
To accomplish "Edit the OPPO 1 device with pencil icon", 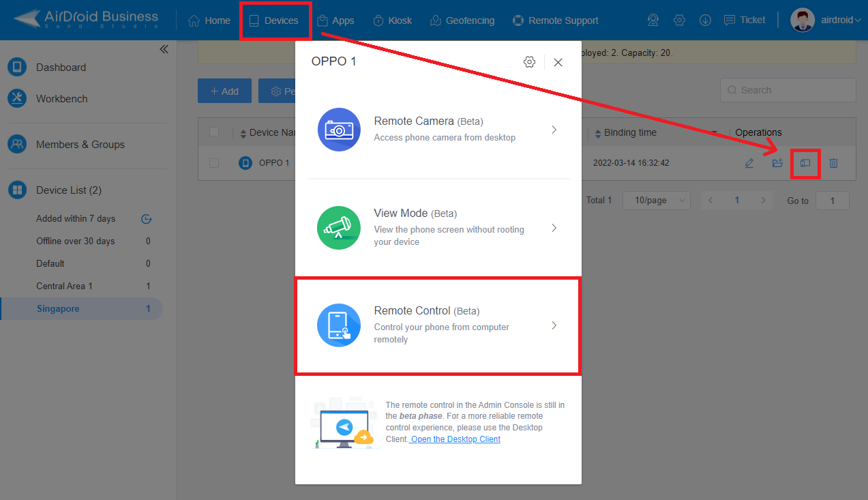I will pos(749,163).
